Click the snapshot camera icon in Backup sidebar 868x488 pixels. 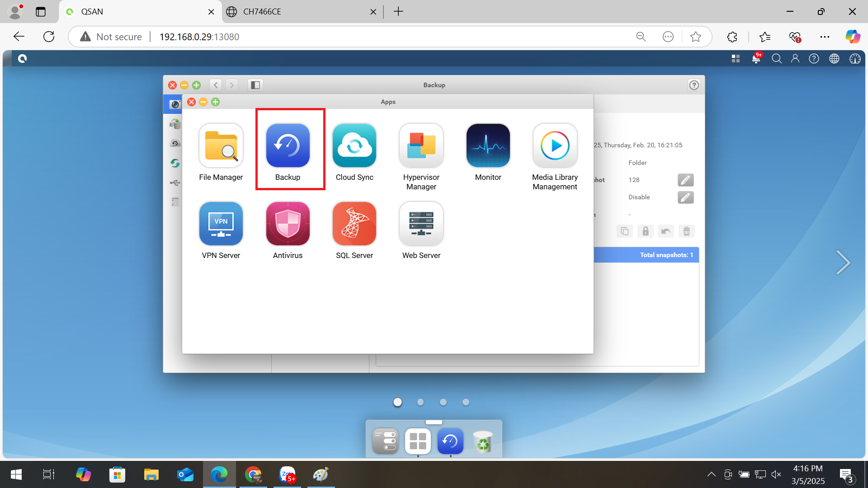175,104
